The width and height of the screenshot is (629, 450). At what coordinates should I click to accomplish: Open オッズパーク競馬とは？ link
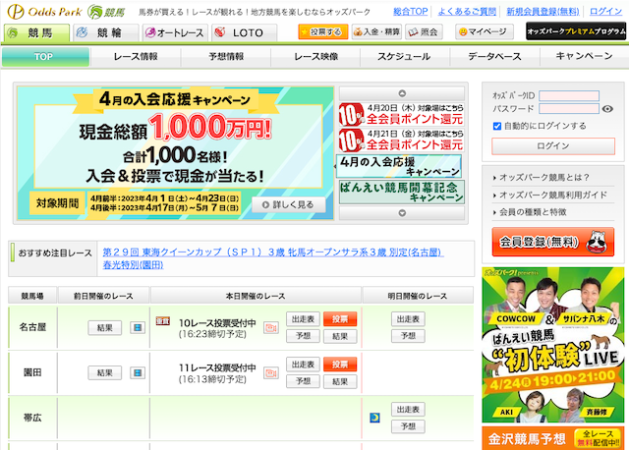pyautogui.click(x=544, y=177)
